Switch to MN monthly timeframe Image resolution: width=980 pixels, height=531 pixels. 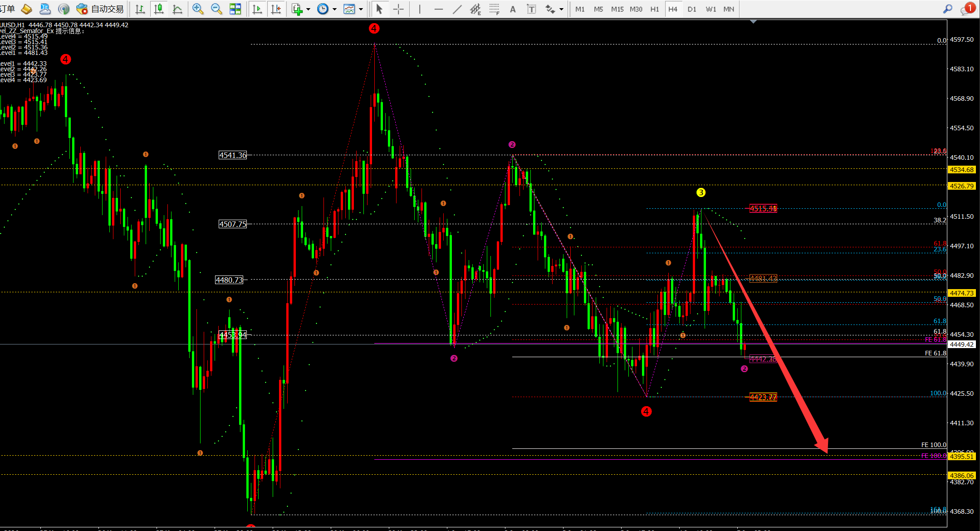coord(729,9)
